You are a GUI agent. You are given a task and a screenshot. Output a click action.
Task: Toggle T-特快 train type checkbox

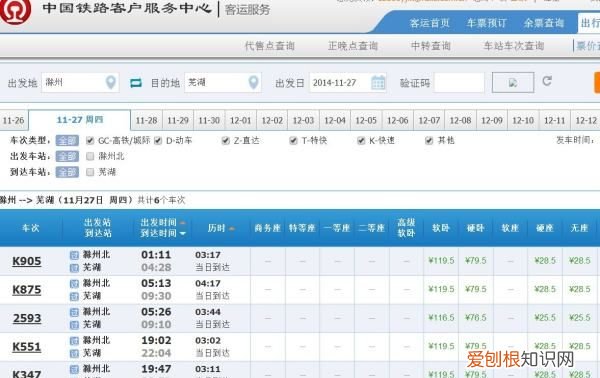(293, 141)
